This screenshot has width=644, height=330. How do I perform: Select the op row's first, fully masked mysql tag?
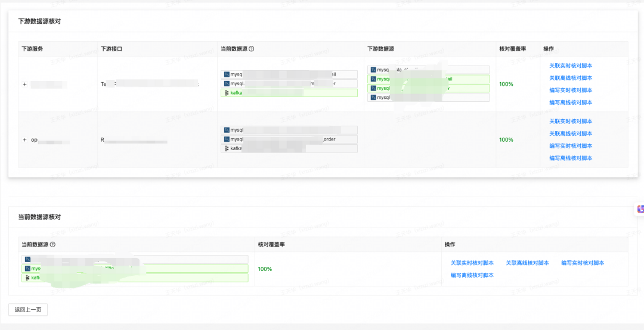tap(289, 130)
